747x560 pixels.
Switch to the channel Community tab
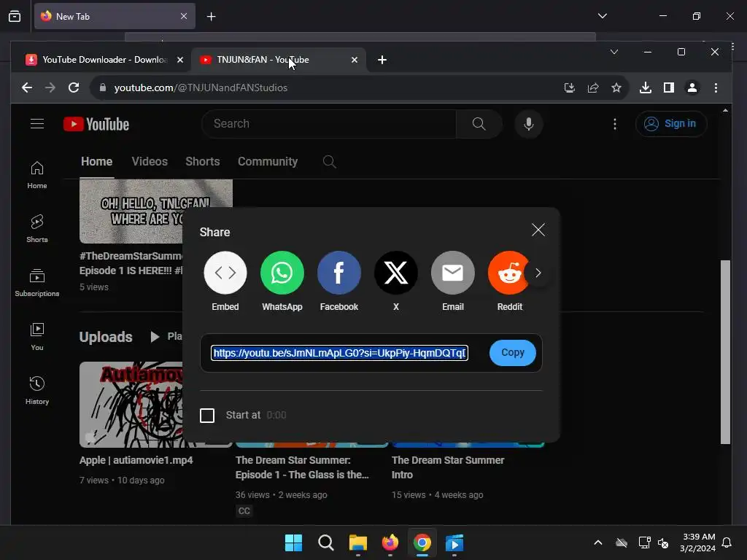click(x=268, y=161)
